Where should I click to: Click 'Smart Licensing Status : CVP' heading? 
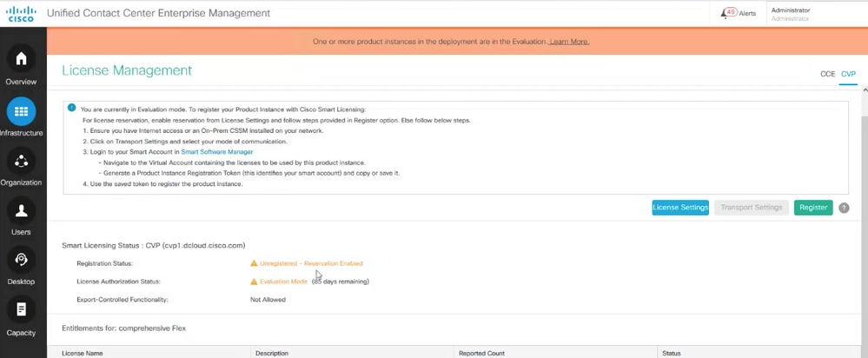tap(153, 244)
